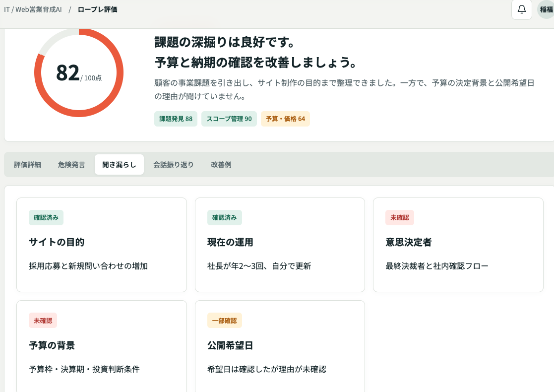Go to IT / Web営業育成AI breadcrumb
This screenshot has width=554, height=392.
click(x=33, y=9)
